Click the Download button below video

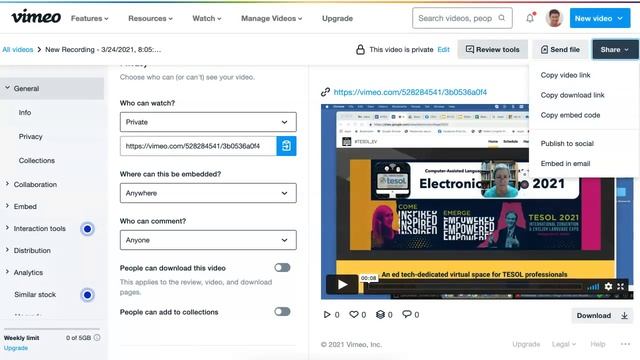(602, 316)
